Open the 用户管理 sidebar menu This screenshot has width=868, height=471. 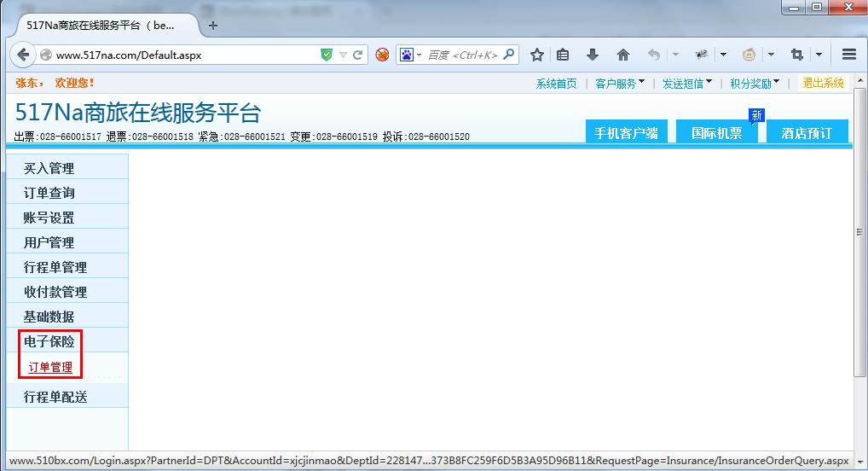pos(67,242)
